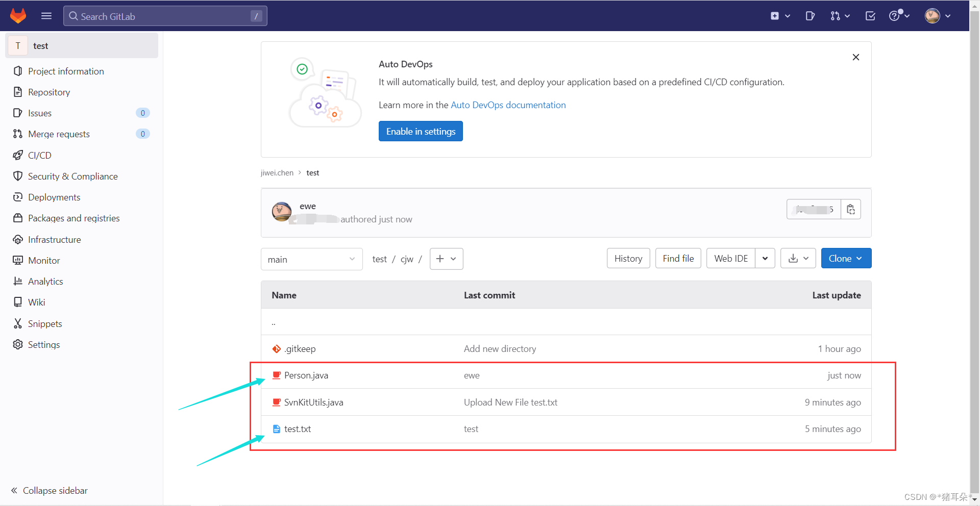This screenshot has width=980, height=506.
Task: Open the Auto DevOps documentation link
Action: (x=508, y=105)
